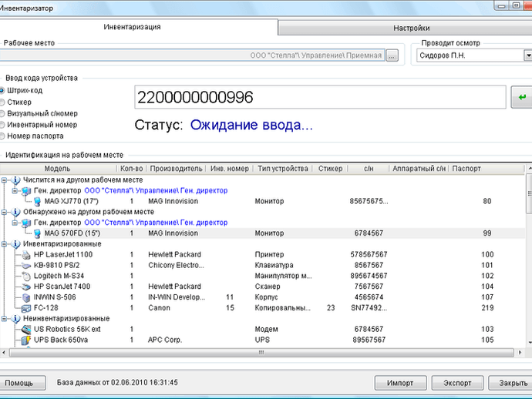The image size is (532, 399).
Task: Click monitor icon of MAG 570FD (15")
Action: pos(37,233)
